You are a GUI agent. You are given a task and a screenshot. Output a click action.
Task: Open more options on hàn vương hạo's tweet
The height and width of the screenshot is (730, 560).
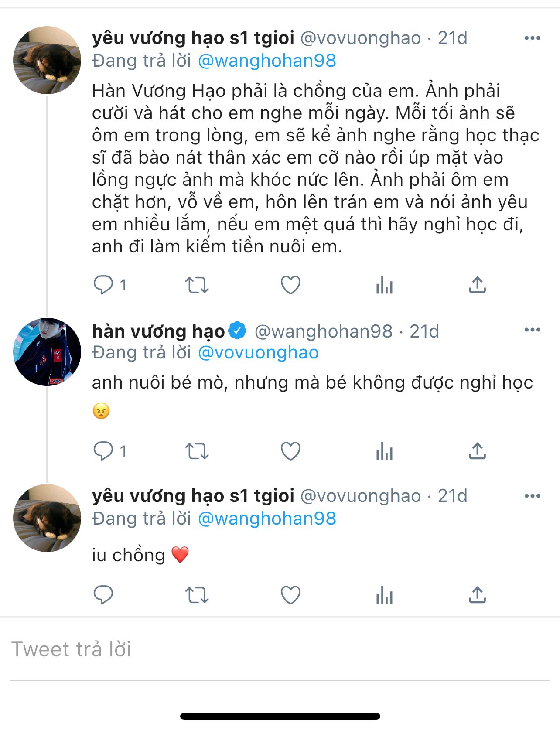click(532, 330)
